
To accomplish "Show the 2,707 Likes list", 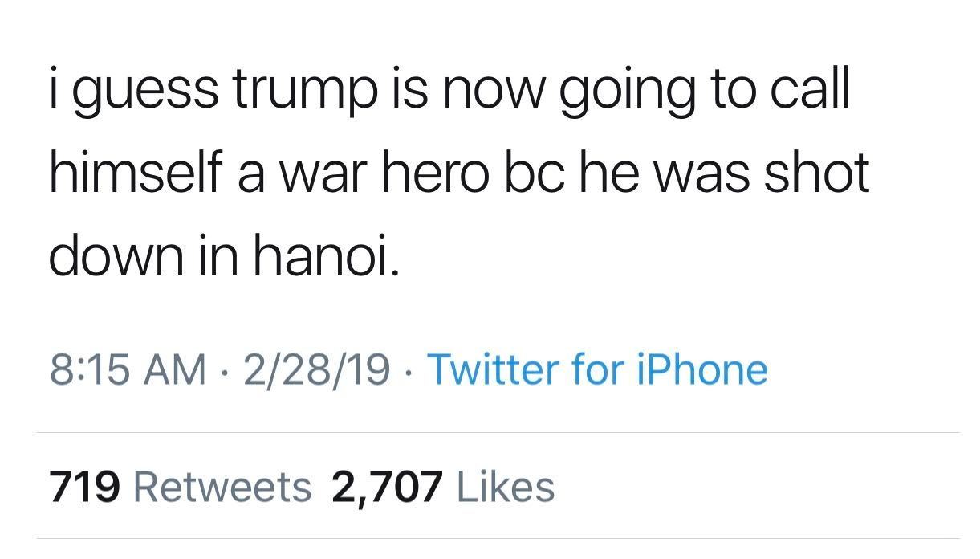I will [x=443, y=487].
